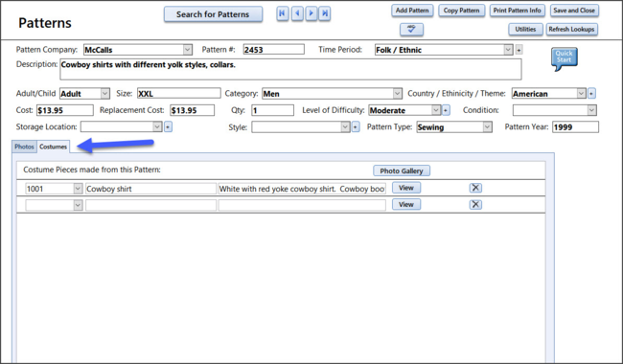Click the Cost field
Screen dimensions: 623x364
point(65,110)
